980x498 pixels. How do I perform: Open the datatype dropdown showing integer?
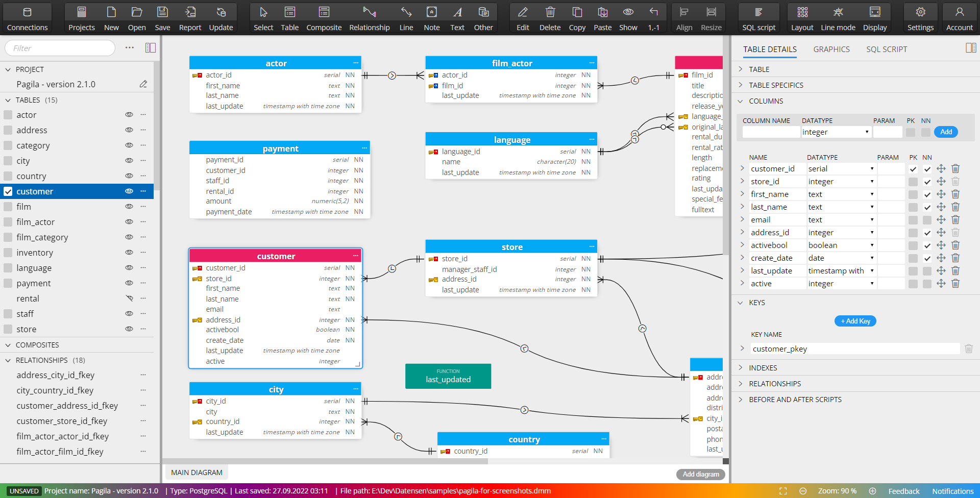pos(836,132)
